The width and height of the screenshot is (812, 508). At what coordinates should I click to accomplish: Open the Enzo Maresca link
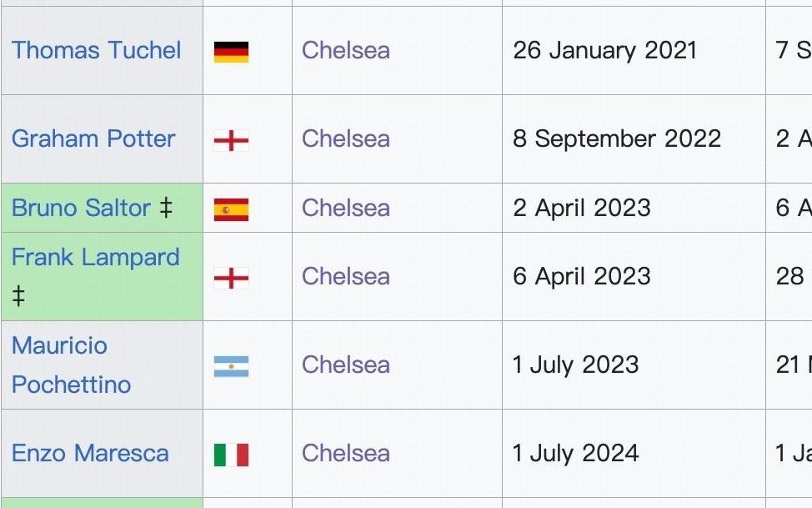point(90,454)
